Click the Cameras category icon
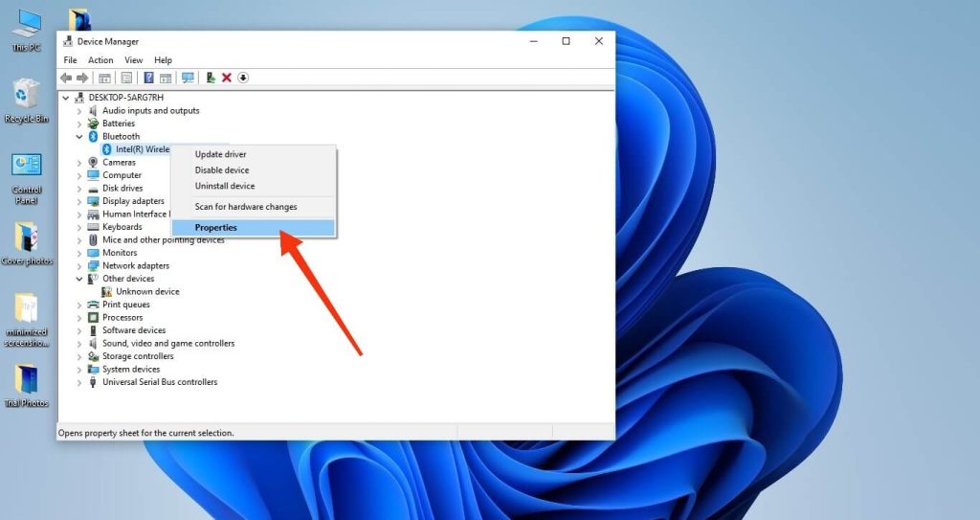Image resolution: width=980 pixels, height=520 pixels. (x=93, y=162)
